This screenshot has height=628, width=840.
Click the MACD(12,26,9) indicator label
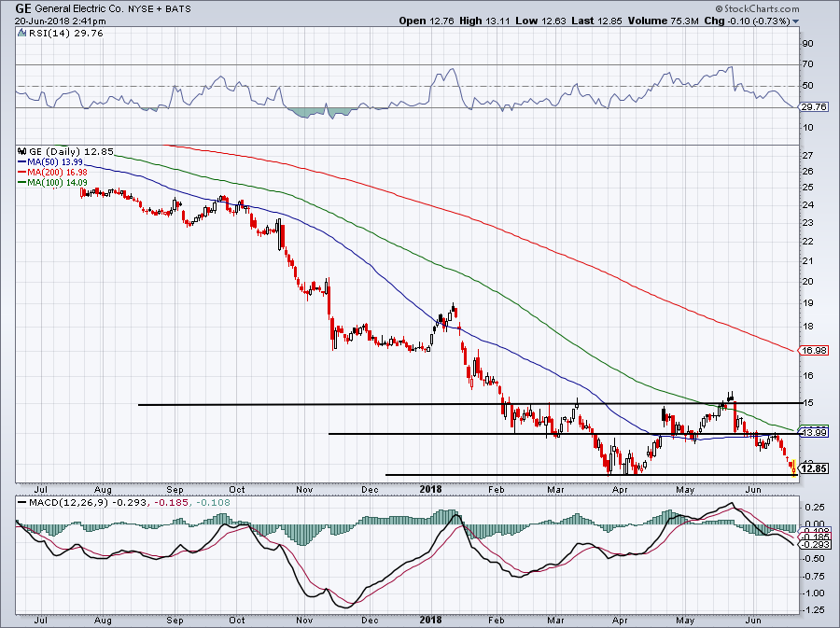click(70, 503)
